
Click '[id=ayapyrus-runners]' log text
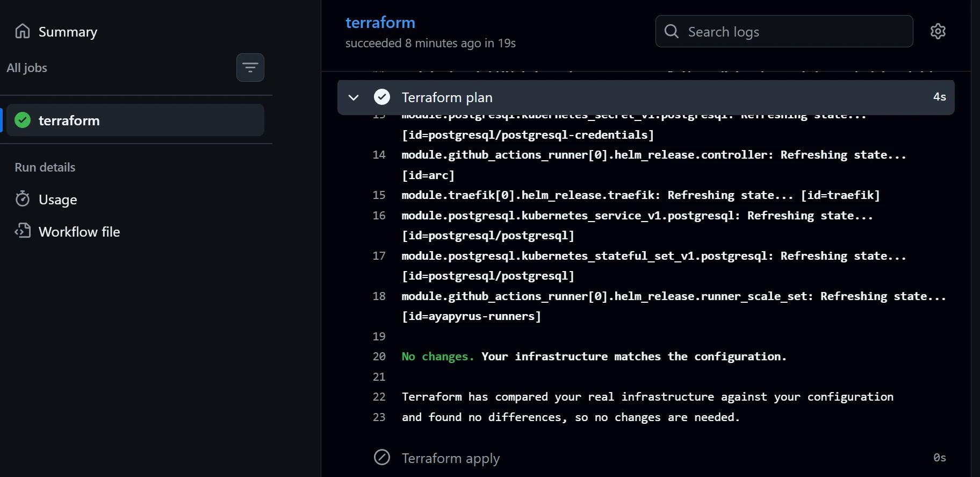pos(472,316)
